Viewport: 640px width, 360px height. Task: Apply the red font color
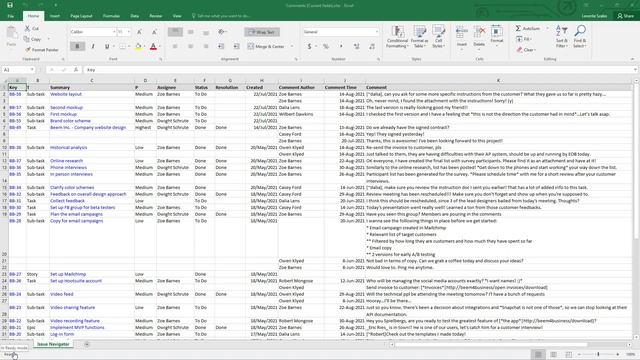pos(153,47)
